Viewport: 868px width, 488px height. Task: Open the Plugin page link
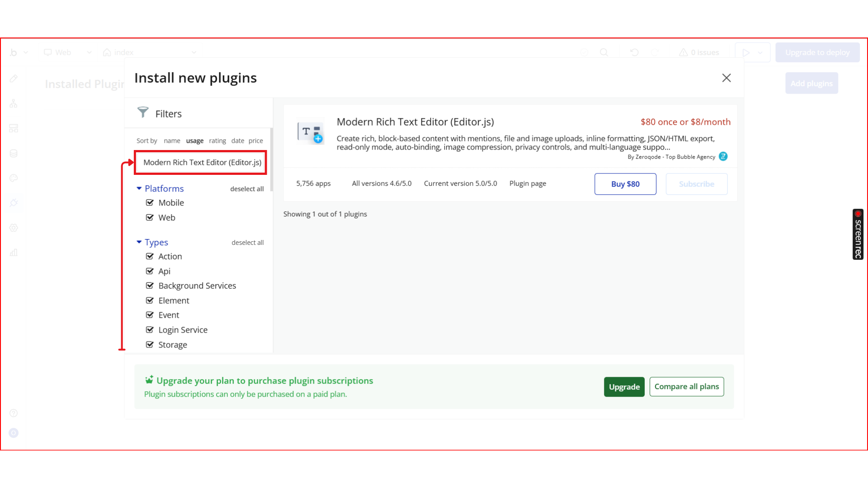pos(528,183)
